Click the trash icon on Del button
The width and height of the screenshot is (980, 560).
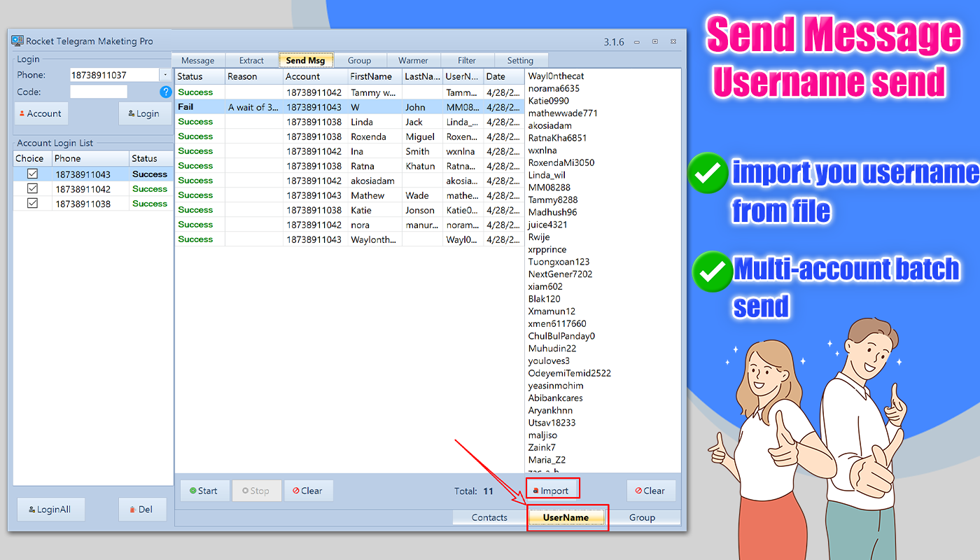tap(133, 509)
